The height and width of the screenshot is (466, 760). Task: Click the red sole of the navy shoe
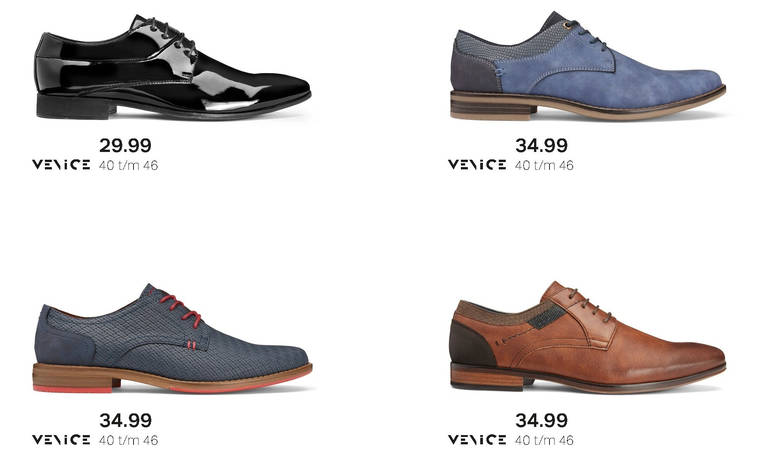73,389
